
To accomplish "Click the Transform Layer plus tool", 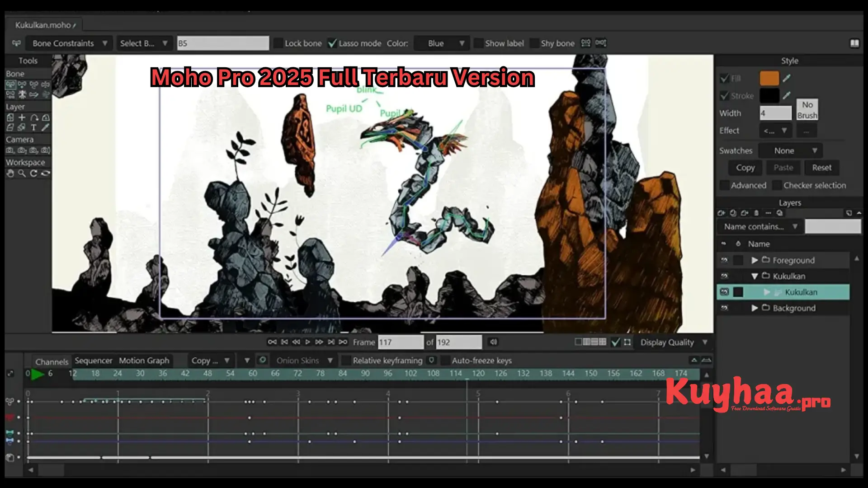I will pyautogui.click(x=22, y=117).
